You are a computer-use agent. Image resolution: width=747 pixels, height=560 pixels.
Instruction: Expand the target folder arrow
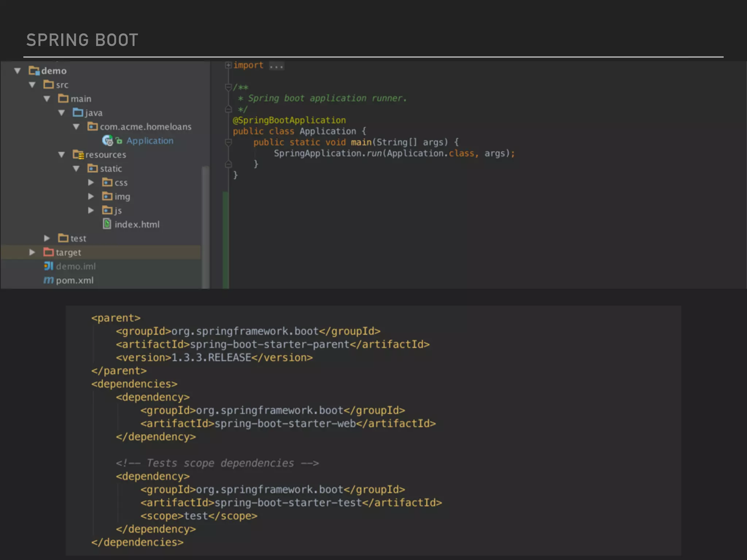coord(32,252)
